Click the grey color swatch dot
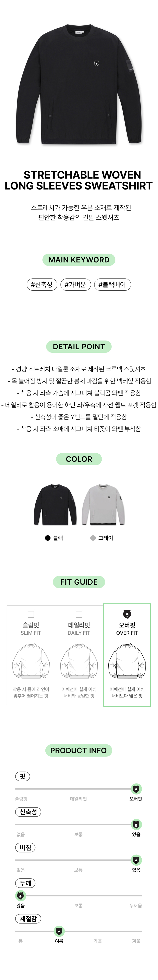Image resolution: width=158 pixels, height=980 pixels. [93, 538]
